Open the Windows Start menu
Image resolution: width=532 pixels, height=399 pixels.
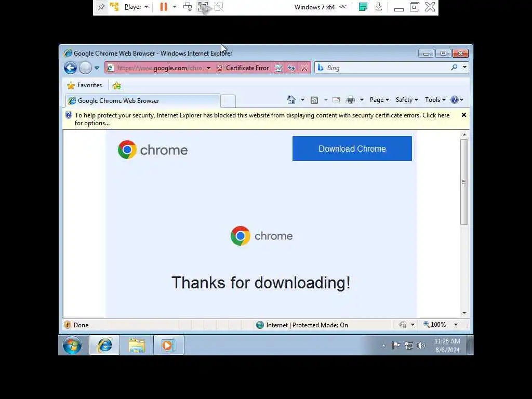tap(72, 345)
